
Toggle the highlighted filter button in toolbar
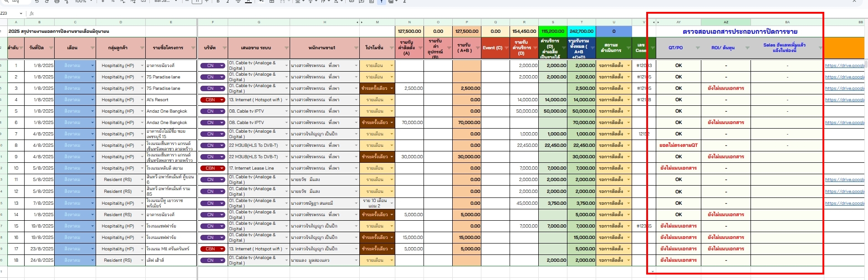pos(382,2)
